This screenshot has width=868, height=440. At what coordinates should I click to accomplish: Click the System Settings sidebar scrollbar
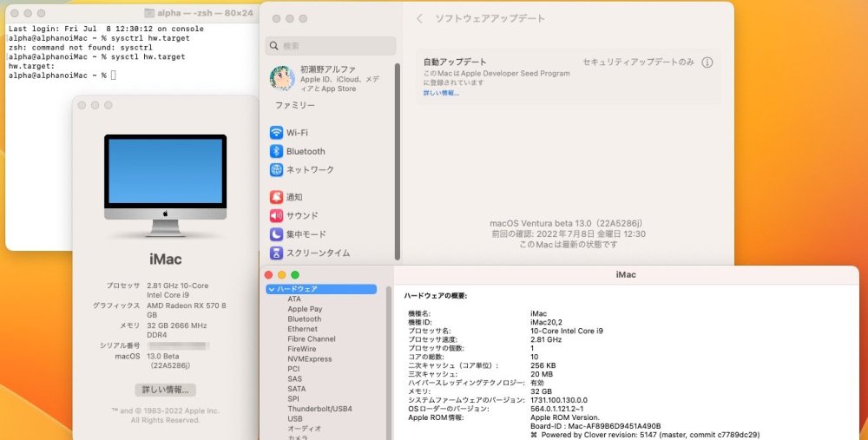pos(397,161)
